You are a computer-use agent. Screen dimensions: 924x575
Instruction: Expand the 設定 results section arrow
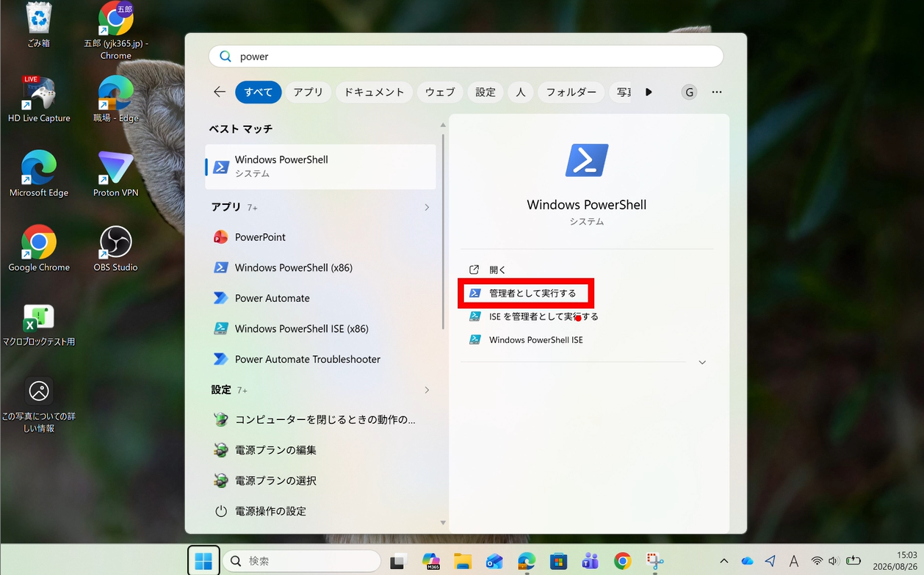click(427, 390)
